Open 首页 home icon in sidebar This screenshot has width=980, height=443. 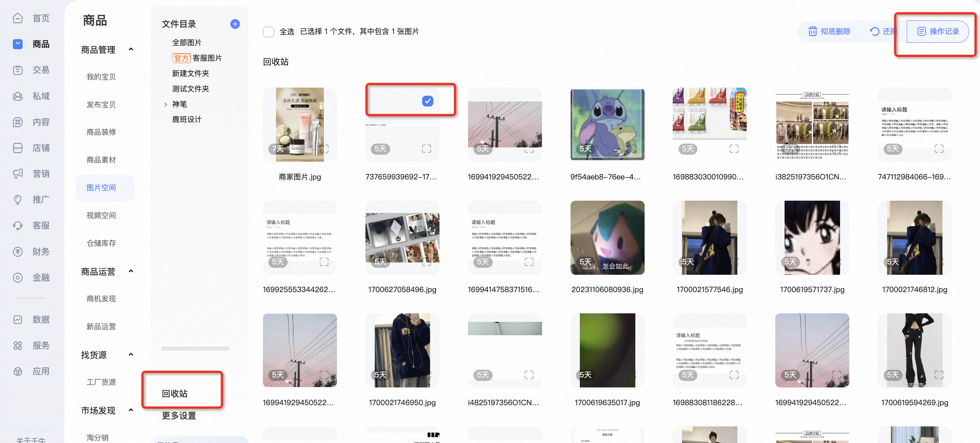pyautogui.click(x=18, y=18)
